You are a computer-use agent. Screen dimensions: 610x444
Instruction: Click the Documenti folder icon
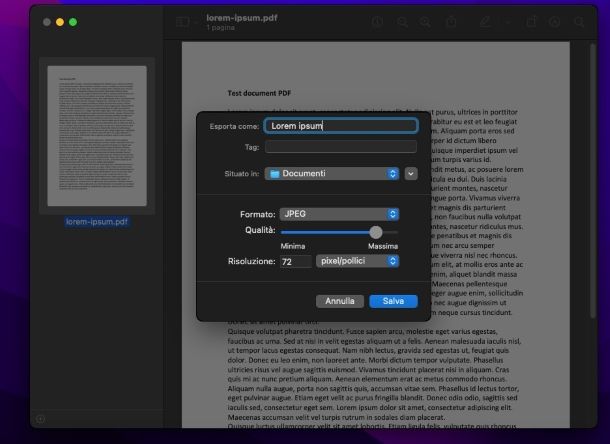tap(275, 174)
